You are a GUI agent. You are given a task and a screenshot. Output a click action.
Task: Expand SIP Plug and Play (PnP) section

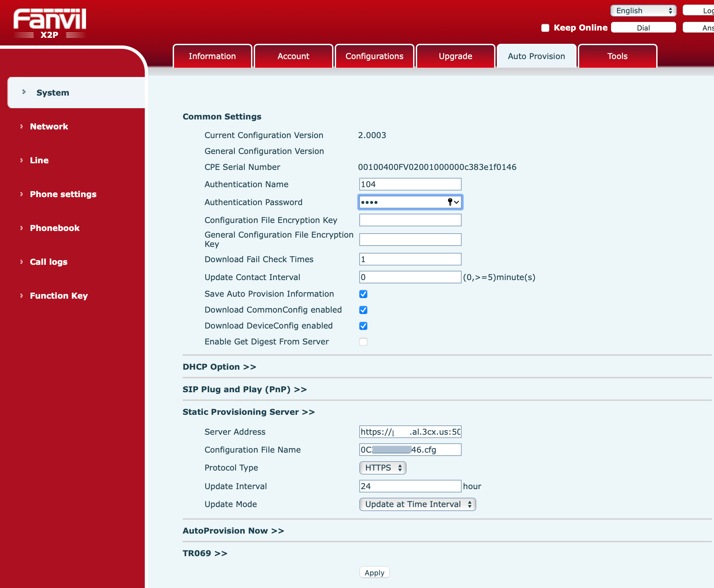point(244,390)
